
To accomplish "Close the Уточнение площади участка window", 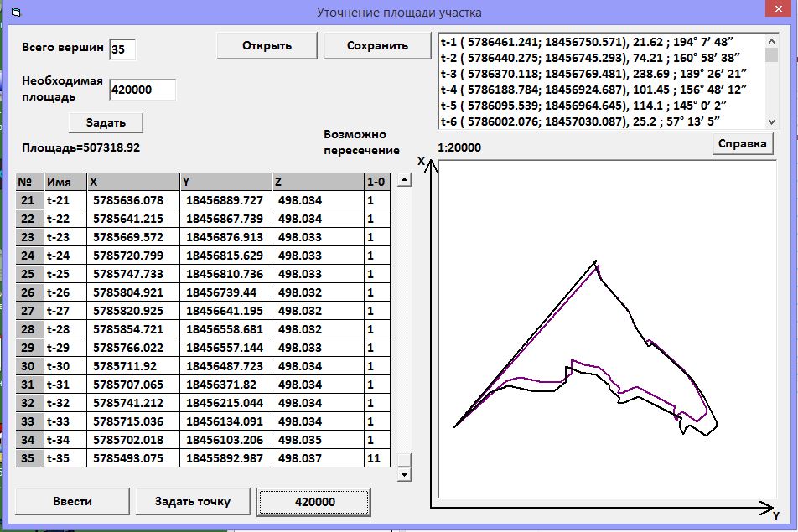I will (x=779, y=9).
